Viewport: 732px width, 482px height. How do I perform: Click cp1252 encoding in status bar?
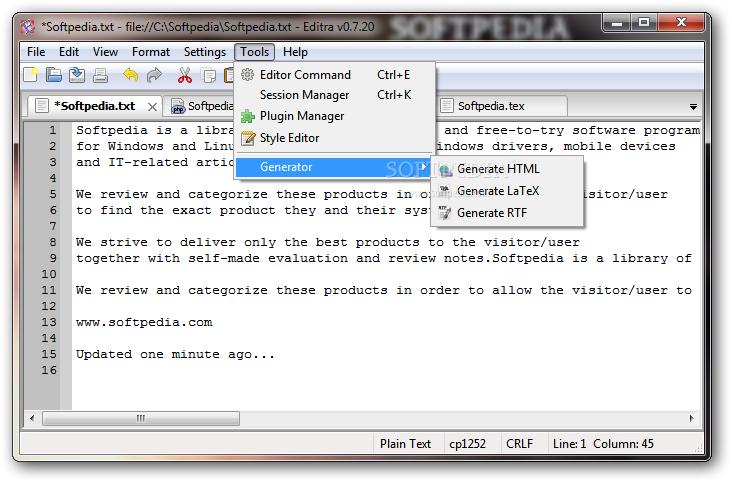[x=467, y=444]
